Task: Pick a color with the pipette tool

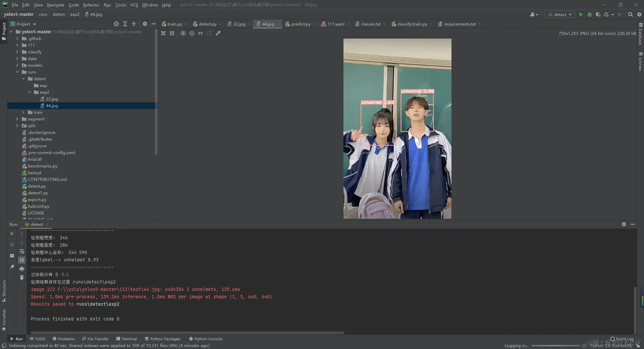Action: [218, 33]
